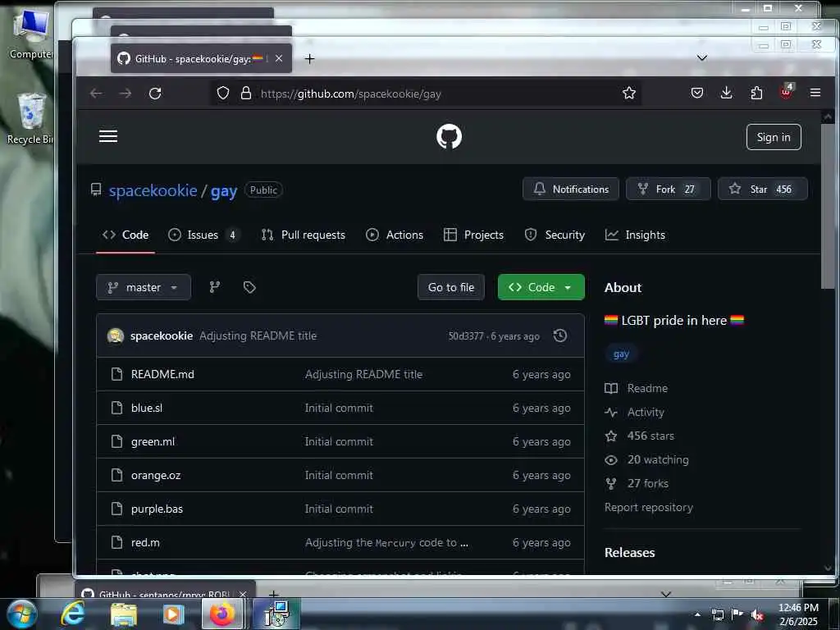Image resolution: width=840 pixels, height=630 pixels.
Task: Open the Insights tab
Action: (636, 235)
